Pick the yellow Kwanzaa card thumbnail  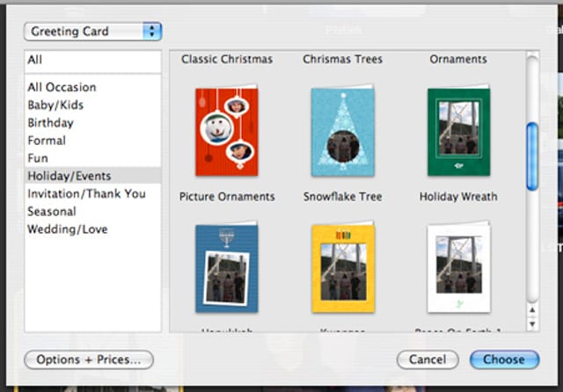click(343, 267)
